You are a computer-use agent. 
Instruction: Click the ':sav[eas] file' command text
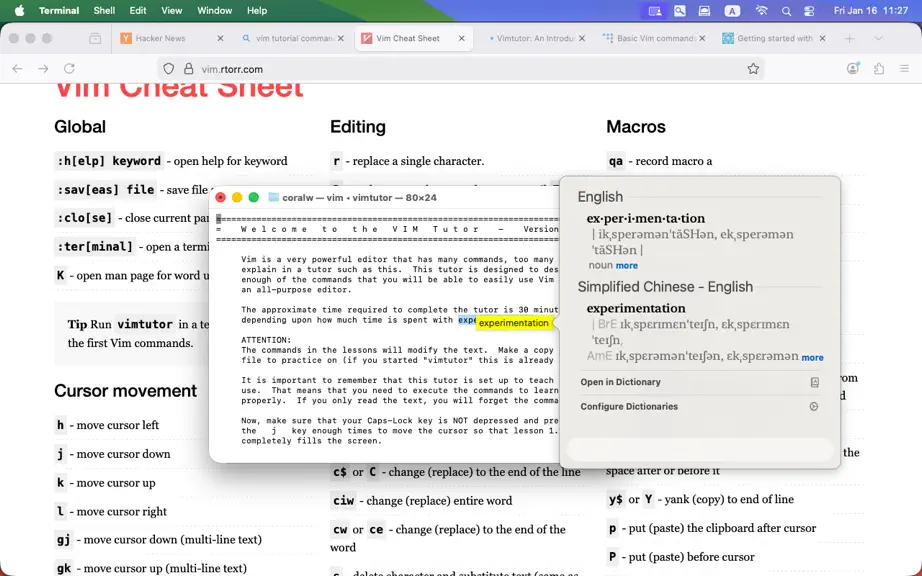pyautogui.click(x=106, y=189)
